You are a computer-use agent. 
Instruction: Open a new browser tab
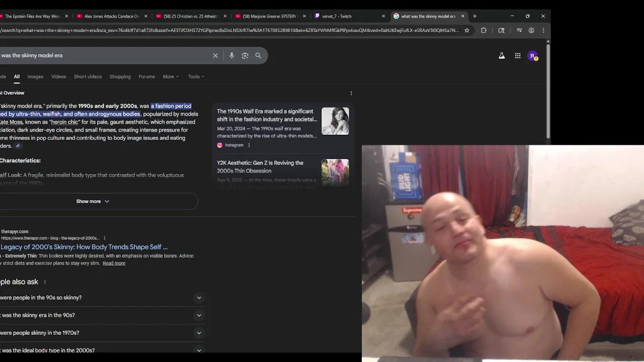click(x=474, y=16)
